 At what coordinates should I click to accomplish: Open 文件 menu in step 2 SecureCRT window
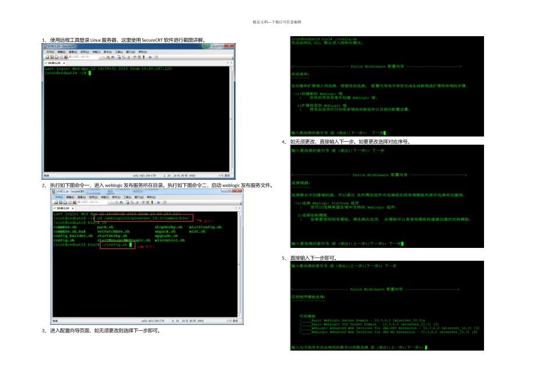[59, 197]
